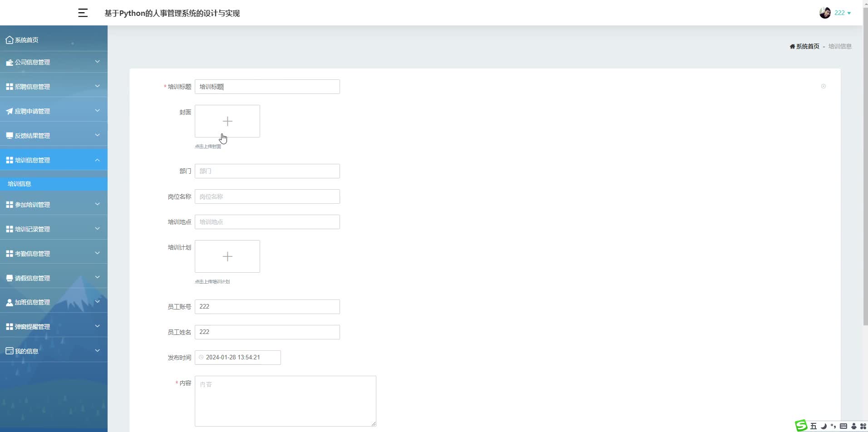Toggle the 五 wubi input mode
Viewport: 868px width, 432px height.
click(x=814, y=426)
